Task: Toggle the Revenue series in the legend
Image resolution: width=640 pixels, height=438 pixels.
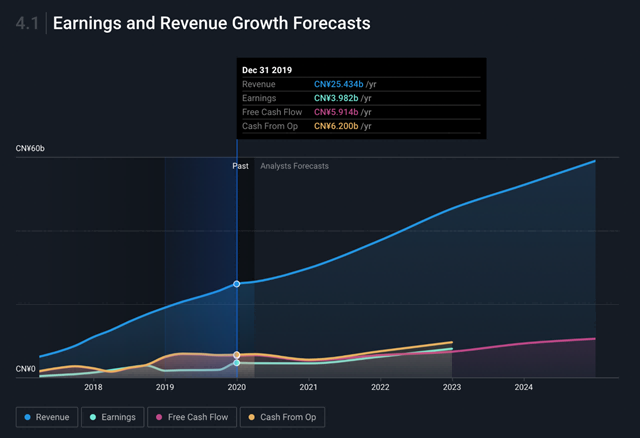Action: [x=47, y=416]
